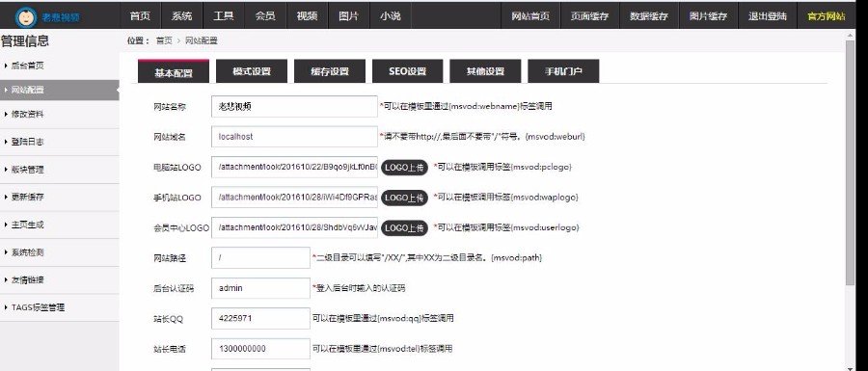Image resolution: width=868 pixels, height=371 pixels.
Task: Focus the 电脑站LOGO path field
Action: tap(294, 167)
